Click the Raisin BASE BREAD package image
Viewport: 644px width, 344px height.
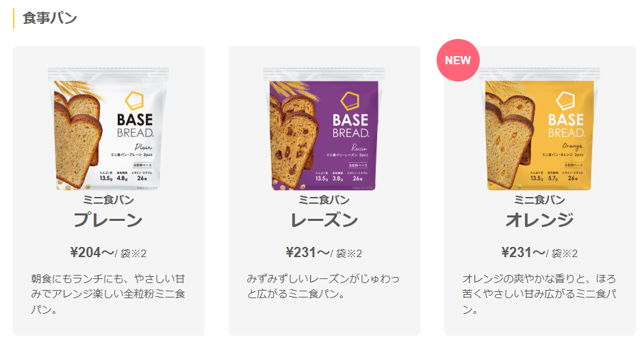pos(324,129)
